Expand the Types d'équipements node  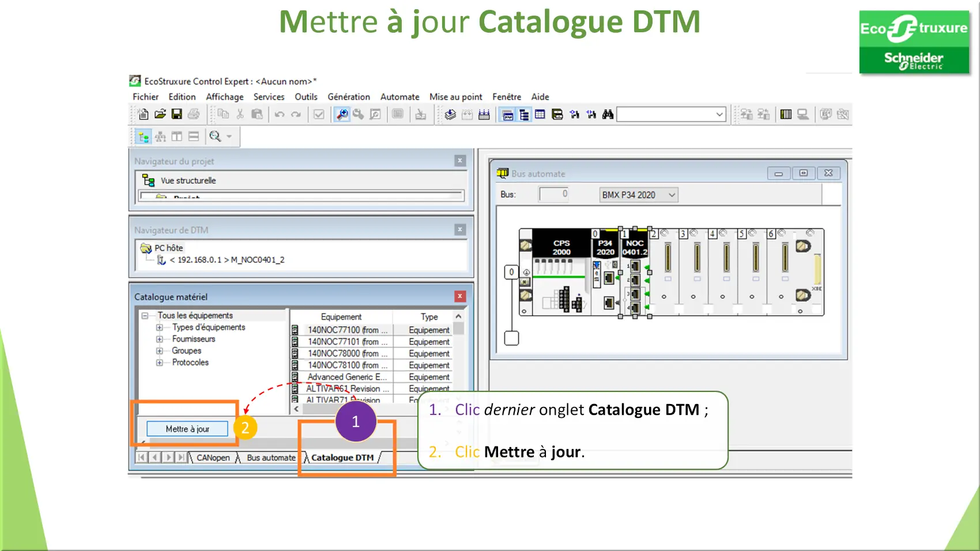pyautogui.click(x=159, y=327)
